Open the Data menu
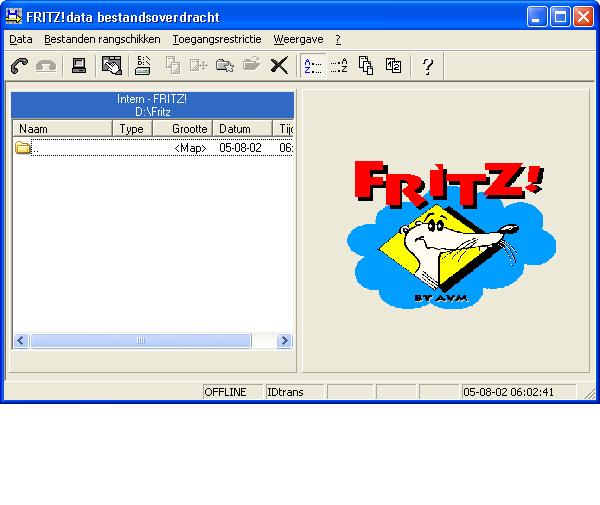Screen dimensions: 600x505 [x=21, y=39]
